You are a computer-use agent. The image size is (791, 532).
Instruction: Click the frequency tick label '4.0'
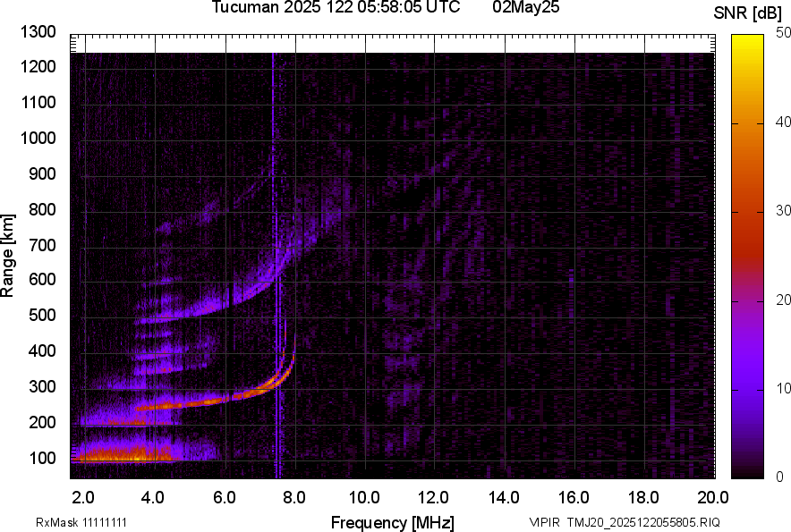point(153,498)
